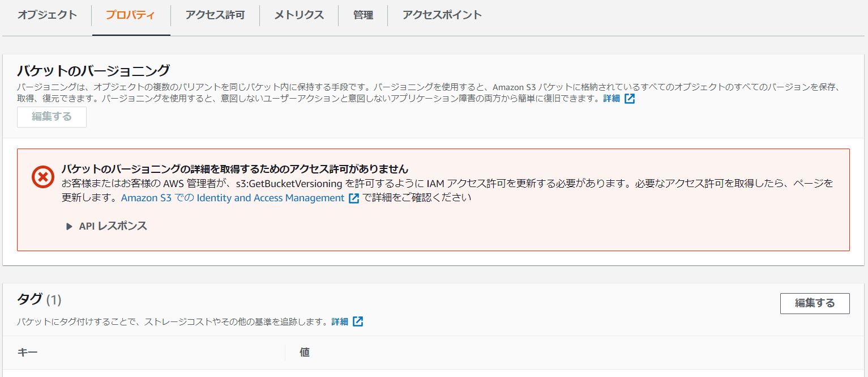The height and width of the screenshot is (377, 868).
Task: Click the タグ (1) section heading
Action: point(39,299)
